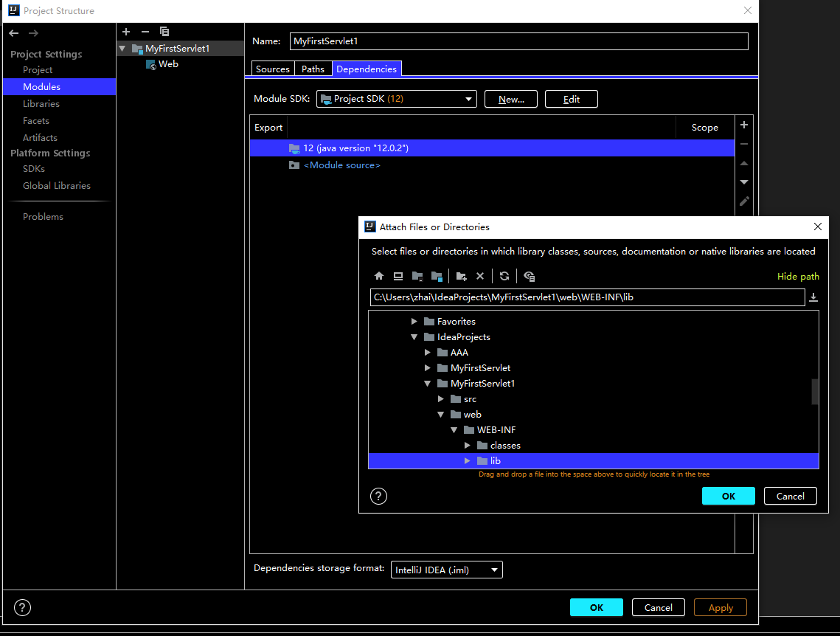This screenshot has height=636, width=840.
Task: Delete selected item with X icon
Action: click(480, 276)
